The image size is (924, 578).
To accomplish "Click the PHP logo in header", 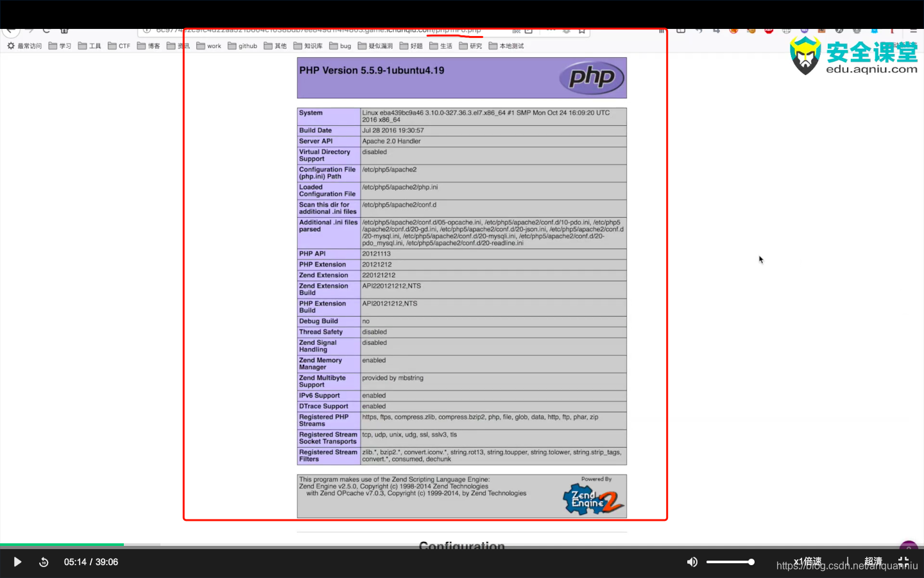I will pos(591,78).
